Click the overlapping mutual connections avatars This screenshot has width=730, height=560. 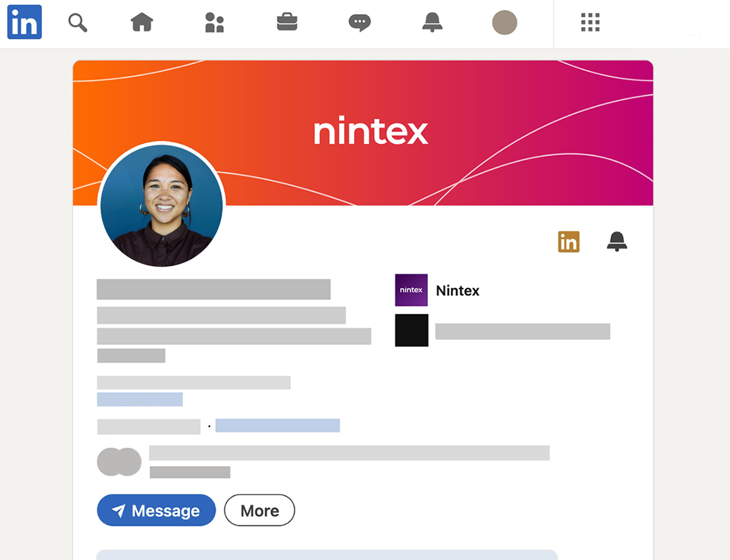119,462
